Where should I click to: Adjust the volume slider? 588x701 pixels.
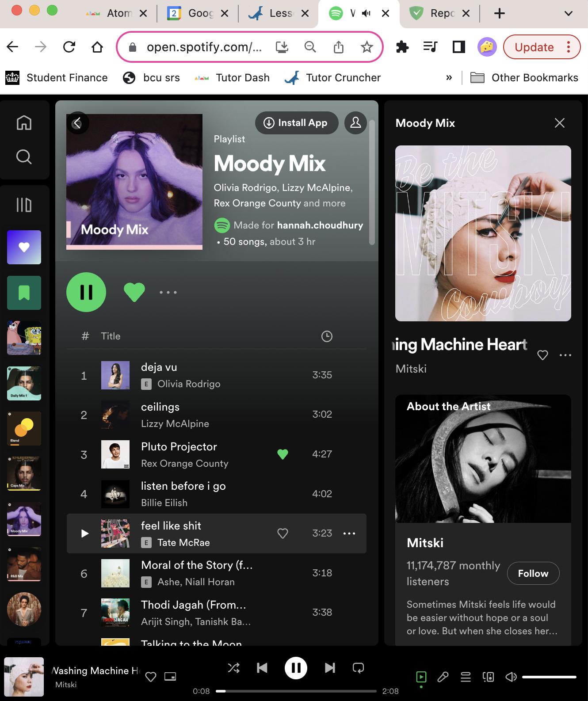[x=549, y=677]
